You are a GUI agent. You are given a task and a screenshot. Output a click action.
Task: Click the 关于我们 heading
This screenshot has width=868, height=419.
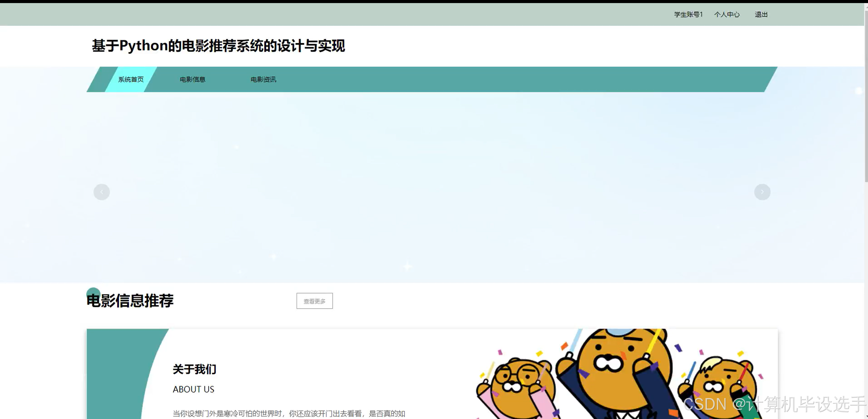(195, 369)
